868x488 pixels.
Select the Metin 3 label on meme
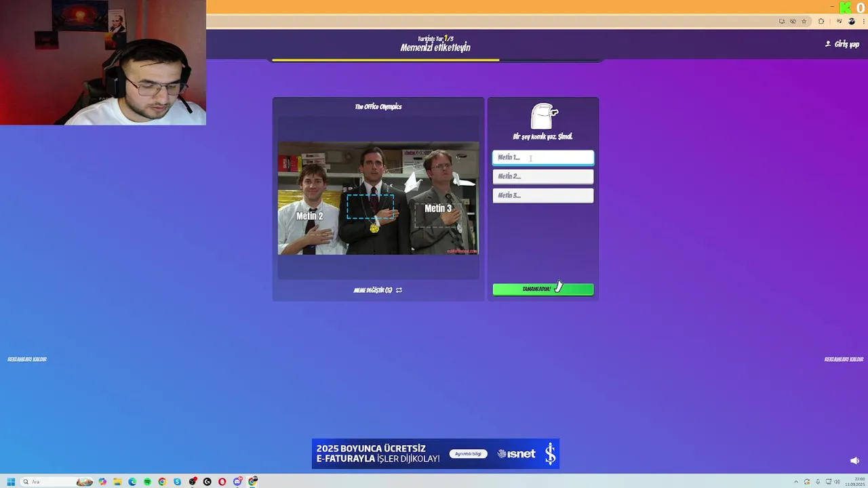coord(437,209)
